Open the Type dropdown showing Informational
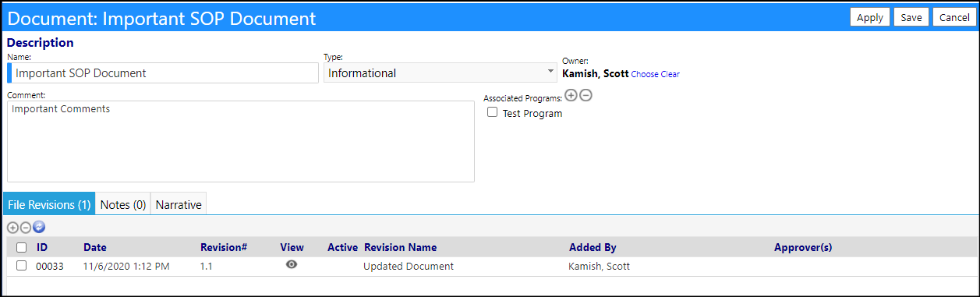The image size is (980, 297). 440,72
